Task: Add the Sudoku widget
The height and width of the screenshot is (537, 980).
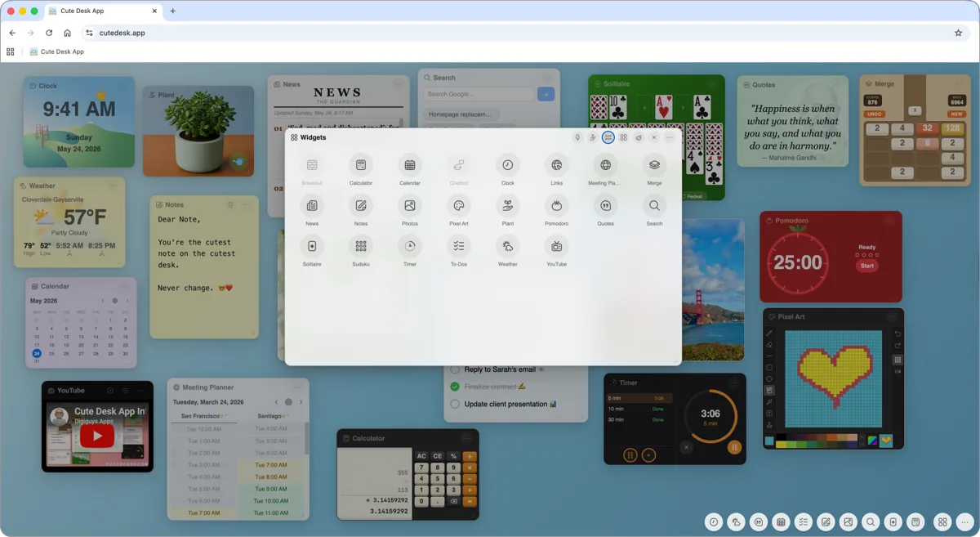Action: point(360,246)
